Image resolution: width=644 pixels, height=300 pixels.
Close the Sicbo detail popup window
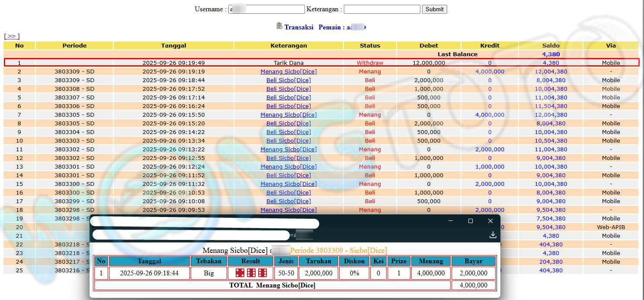click(490, 221)
